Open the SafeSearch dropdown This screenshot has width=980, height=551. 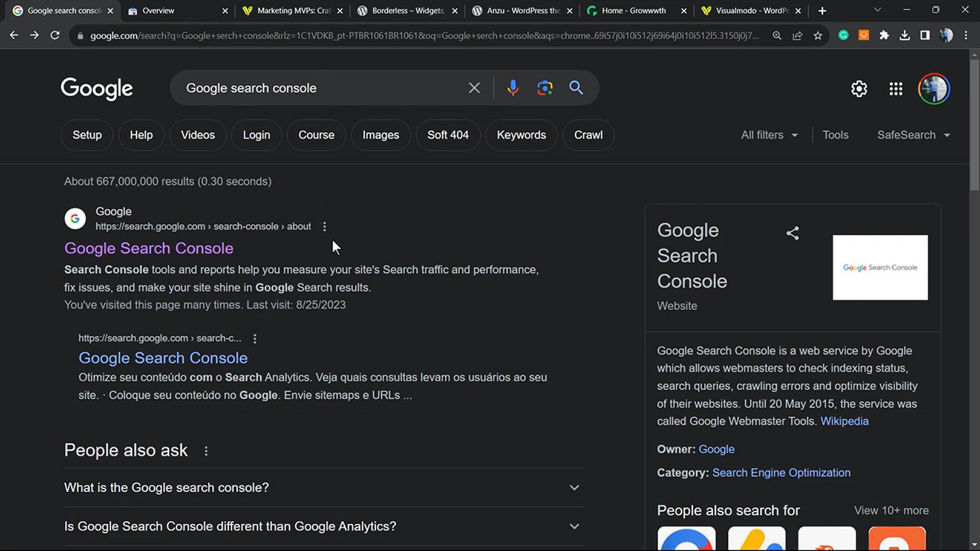(913, 135)
